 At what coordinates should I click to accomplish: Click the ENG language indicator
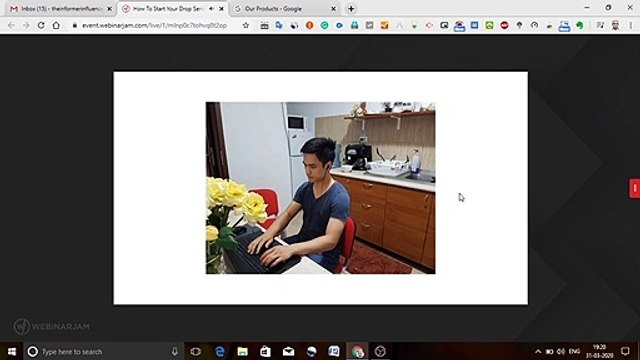(x=574, y=351)
